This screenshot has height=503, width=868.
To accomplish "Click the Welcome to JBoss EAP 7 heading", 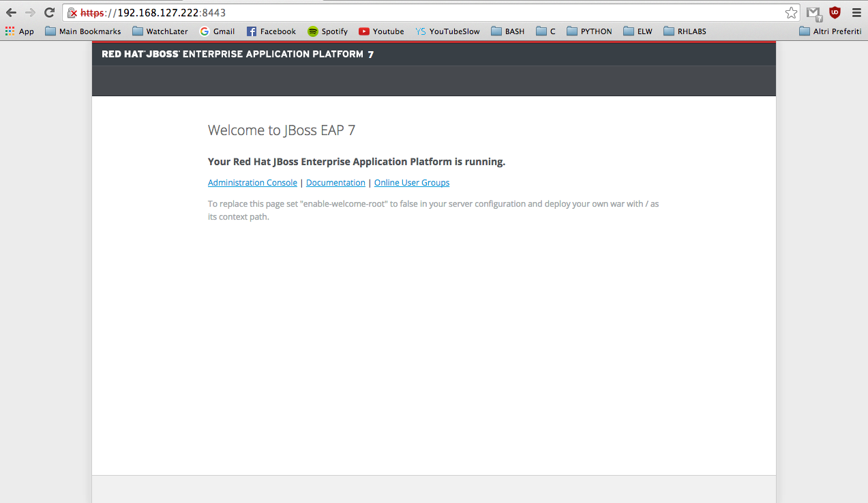I will tap(282, 130).
